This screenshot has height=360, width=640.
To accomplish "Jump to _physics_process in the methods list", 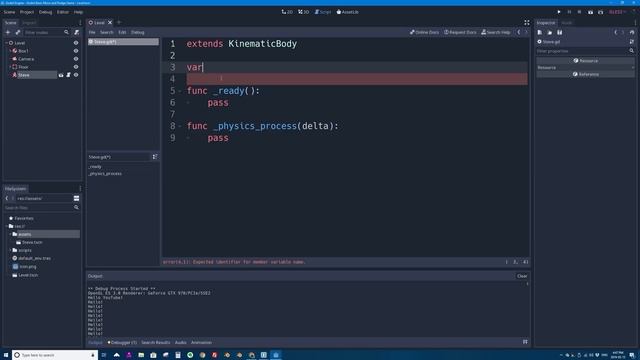I will [105, 173].
